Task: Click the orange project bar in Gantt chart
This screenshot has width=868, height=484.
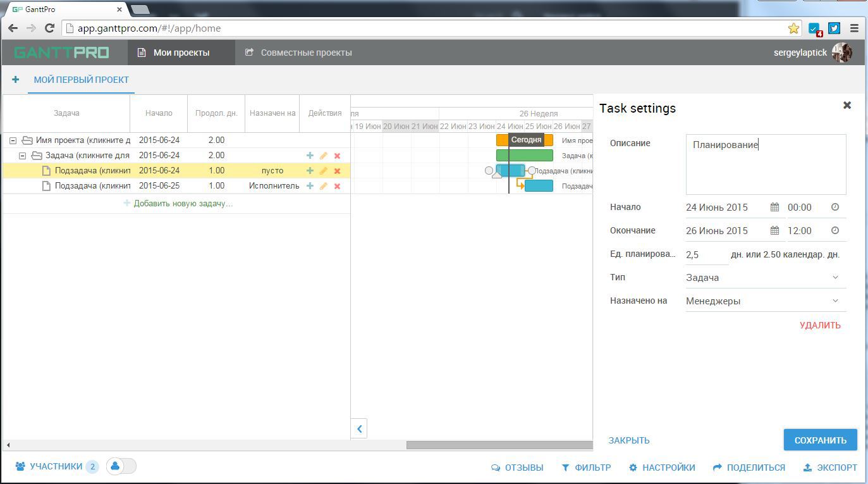Action: (525, 140)
